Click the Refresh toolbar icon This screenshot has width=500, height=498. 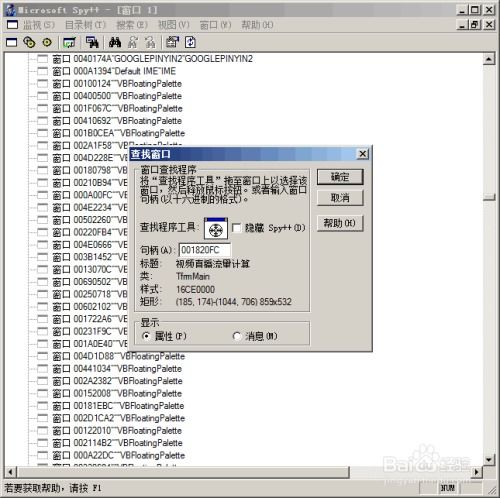pyautogui.click(x=190, y=42)
